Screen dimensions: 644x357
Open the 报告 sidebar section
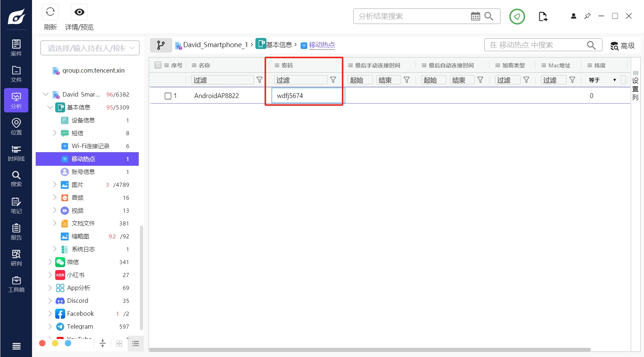tap(16, 231)
